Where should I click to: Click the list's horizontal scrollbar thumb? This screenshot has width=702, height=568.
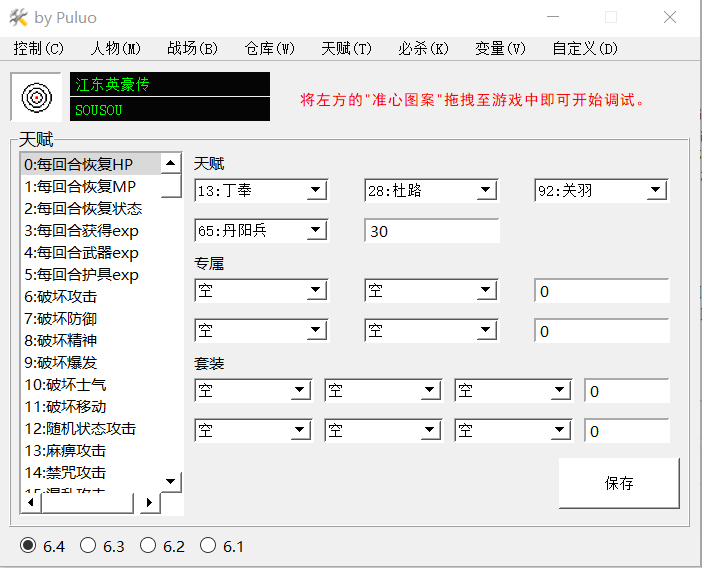tap(87, 503)
